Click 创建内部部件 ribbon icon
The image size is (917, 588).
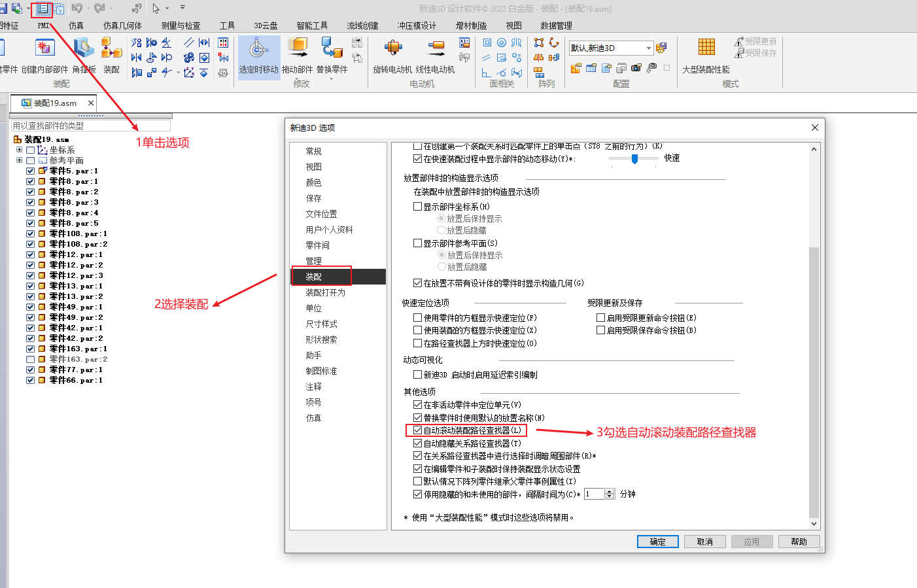point(44,48)
